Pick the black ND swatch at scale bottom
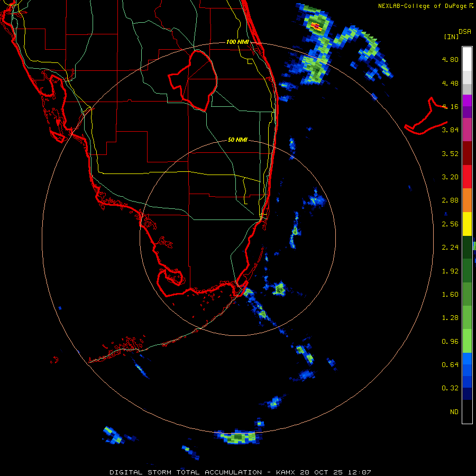Screen dimensions: 476x476 [467, 411]
